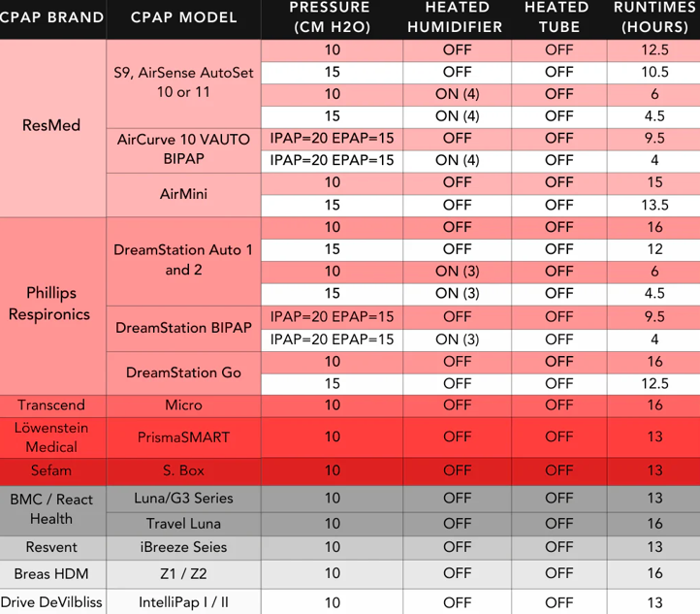Image resolution: width=700 pixels, height=614 pixels.
Task: Select the PrismaSMART model cell
Action: (183, 436)
